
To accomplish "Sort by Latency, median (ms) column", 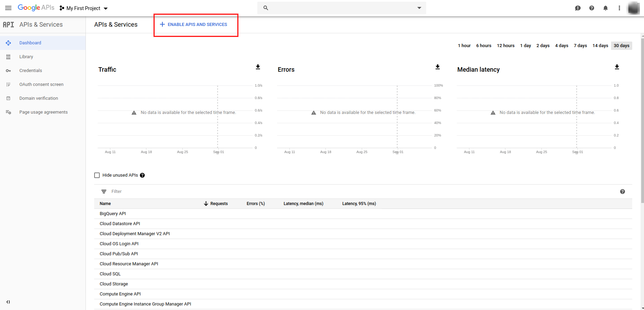I will (303, 204).
